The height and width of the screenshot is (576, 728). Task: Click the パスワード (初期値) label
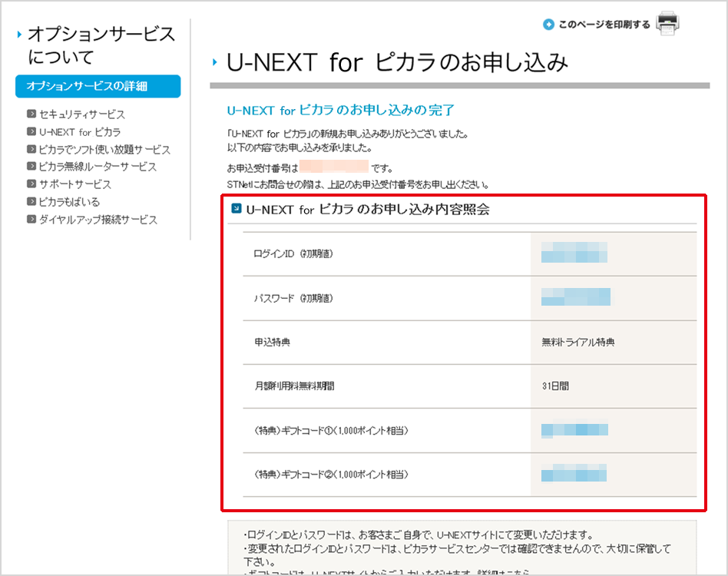click(293, 298)
